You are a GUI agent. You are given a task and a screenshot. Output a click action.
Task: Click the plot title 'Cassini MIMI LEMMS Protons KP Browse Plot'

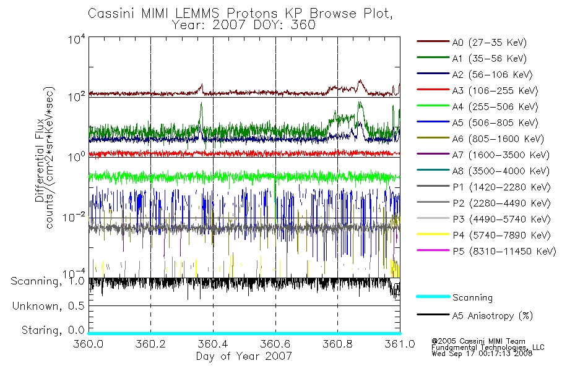coord(240,14)
